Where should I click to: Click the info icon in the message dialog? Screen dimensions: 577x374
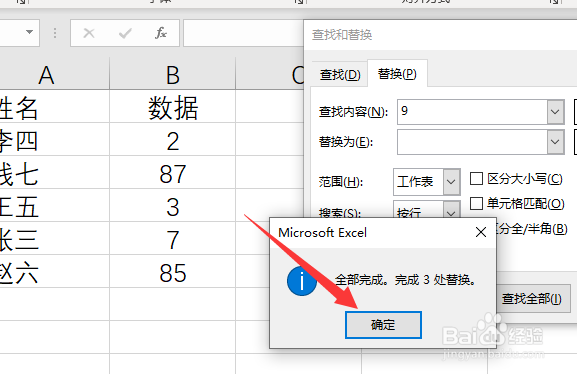coord(302,281)
